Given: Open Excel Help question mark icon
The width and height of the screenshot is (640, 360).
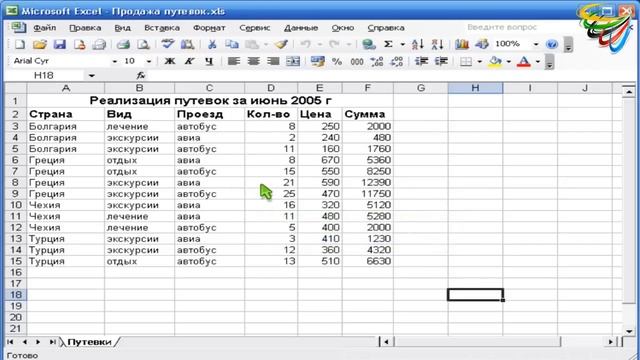Looking at the screenshot, I should (551, 44).
